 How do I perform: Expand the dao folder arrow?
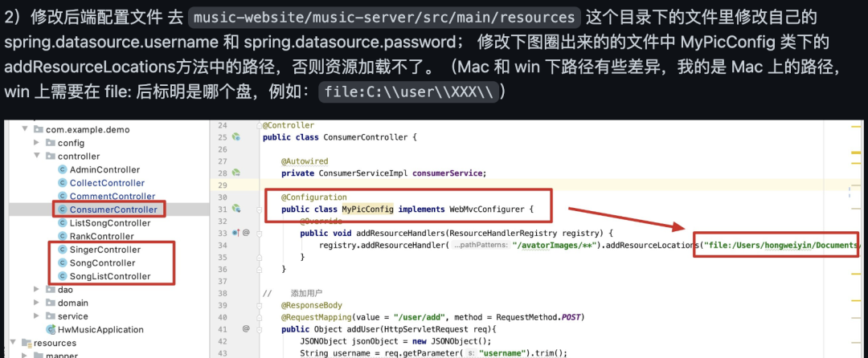tap(36, 290)
